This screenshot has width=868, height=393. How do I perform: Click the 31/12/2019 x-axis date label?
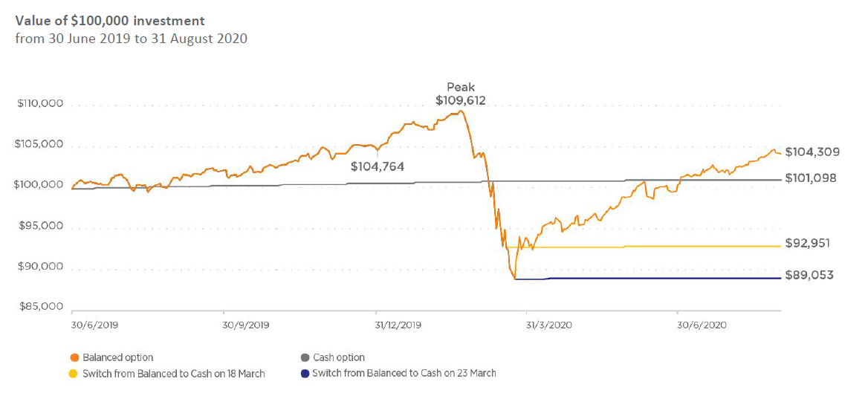[x=398, y=325]
